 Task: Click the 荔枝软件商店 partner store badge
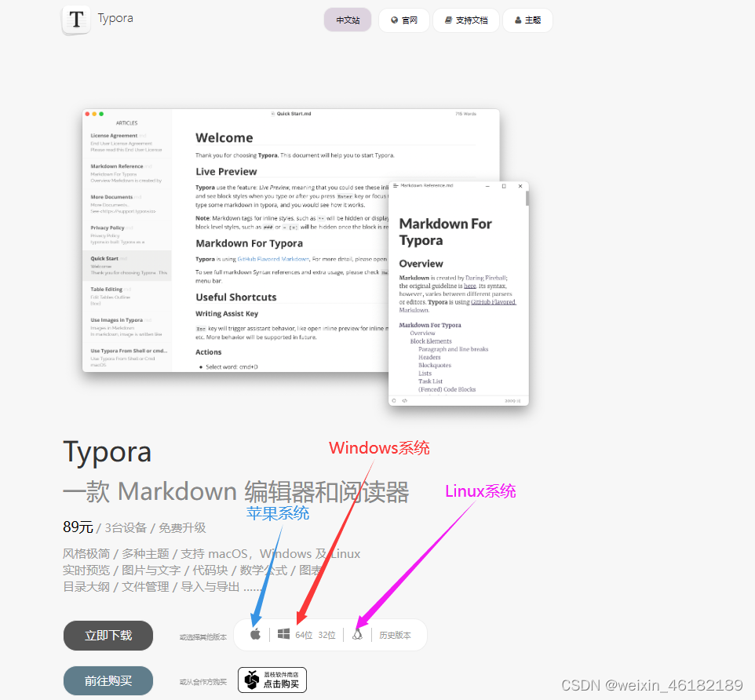pyautogui.click(x=272, y=680)
